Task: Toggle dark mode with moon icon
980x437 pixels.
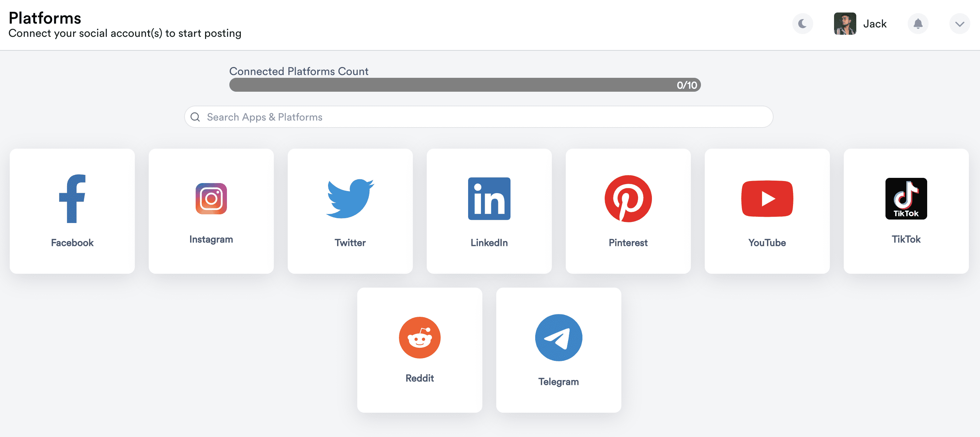Action: 803,23
